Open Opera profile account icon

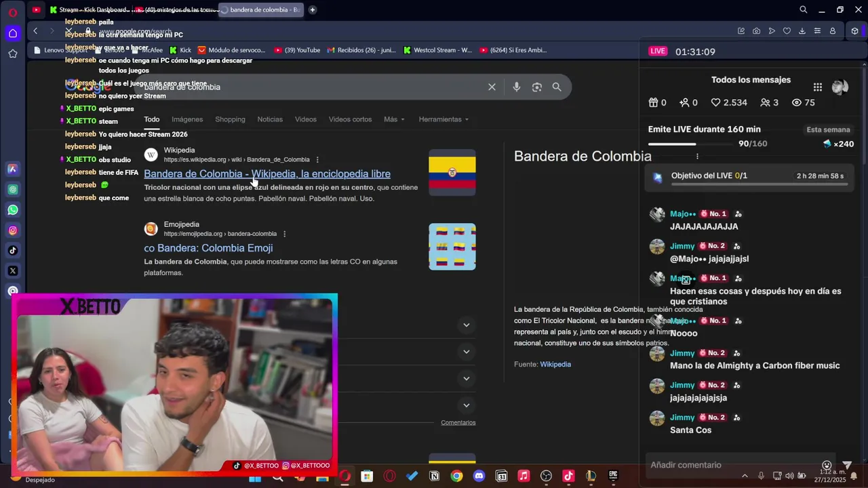click(833, 30)
